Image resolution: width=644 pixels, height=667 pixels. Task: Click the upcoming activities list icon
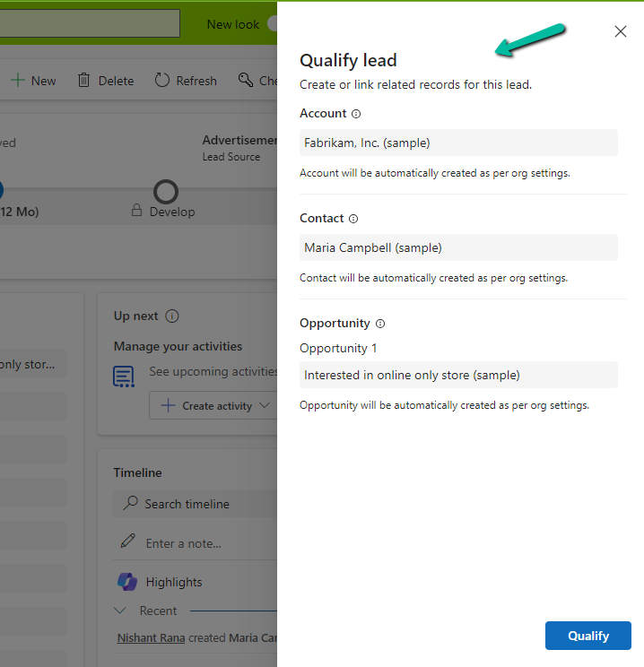(x=124, y=377)
